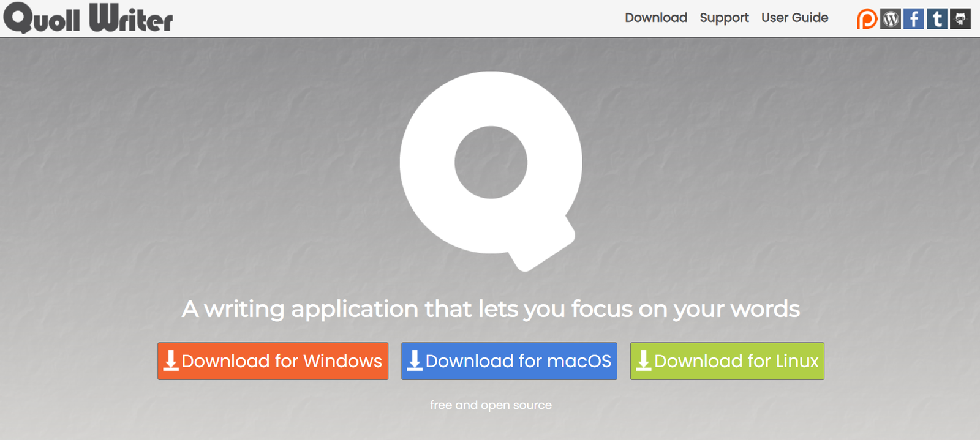Viewport: 980px width, 440px height.
Task: Open the Download menu item
Action: (655, 18)
